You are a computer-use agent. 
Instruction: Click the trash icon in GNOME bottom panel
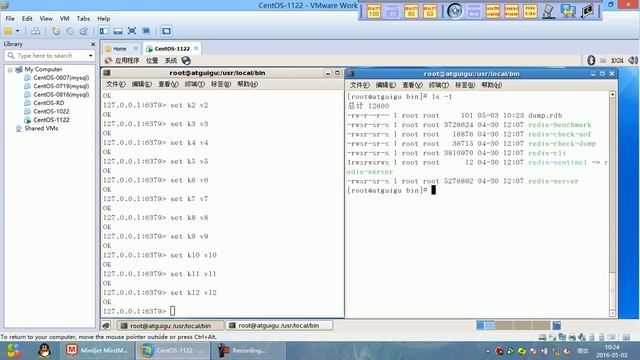click(x=556, y=325)
